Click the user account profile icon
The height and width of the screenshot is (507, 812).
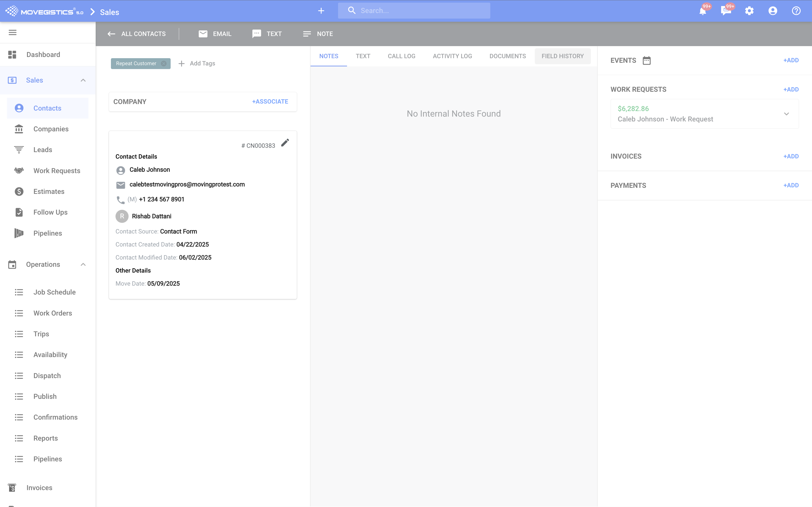tap(773, 11)
